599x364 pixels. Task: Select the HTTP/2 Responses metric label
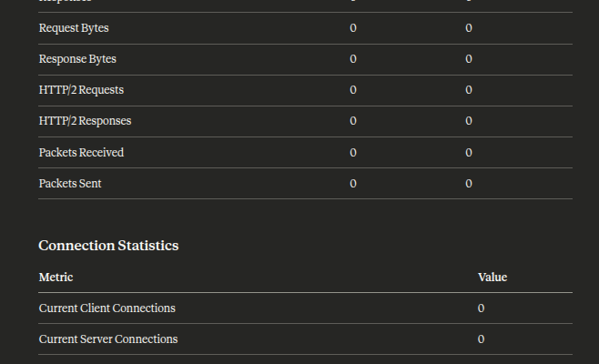pos(85,121)
